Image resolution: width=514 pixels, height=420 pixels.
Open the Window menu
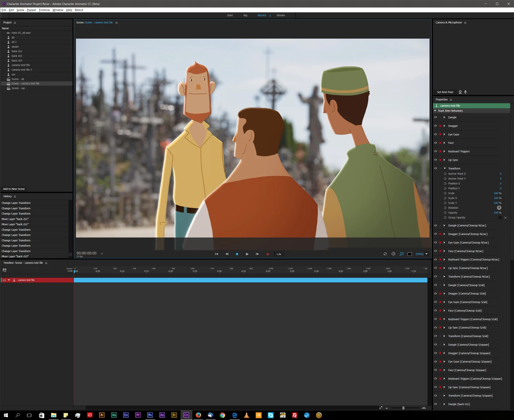(58, 10)
